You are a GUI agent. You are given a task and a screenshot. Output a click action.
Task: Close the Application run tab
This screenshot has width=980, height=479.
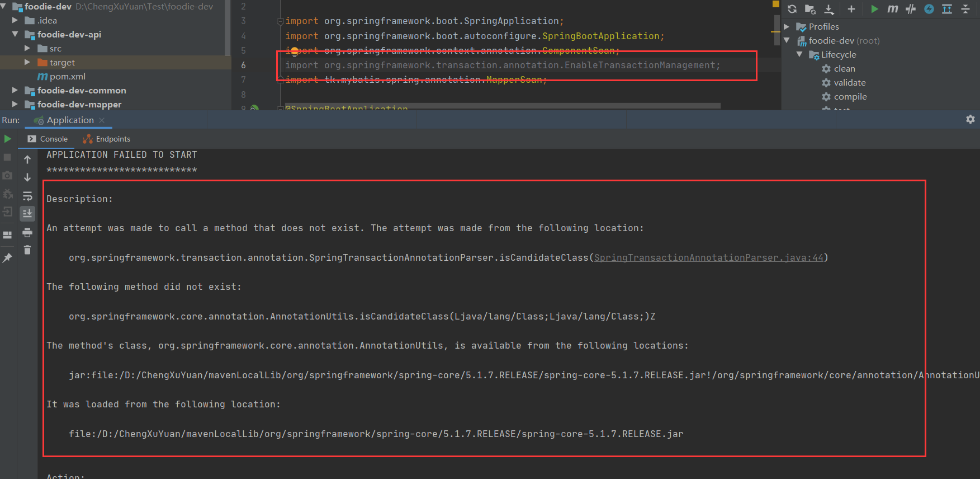pos(102,120)
